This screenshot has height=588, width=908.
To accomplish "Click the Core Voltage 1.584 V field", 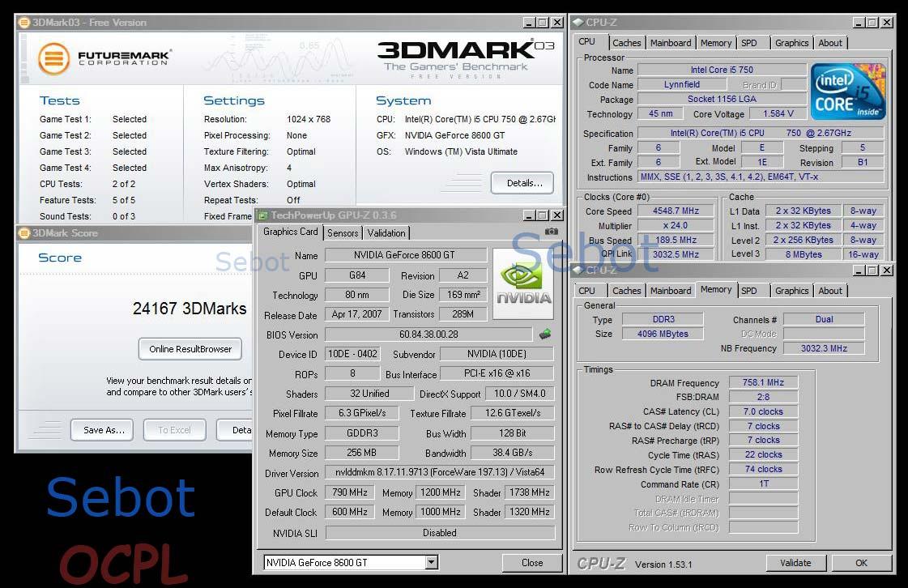I will pos(778,113).
